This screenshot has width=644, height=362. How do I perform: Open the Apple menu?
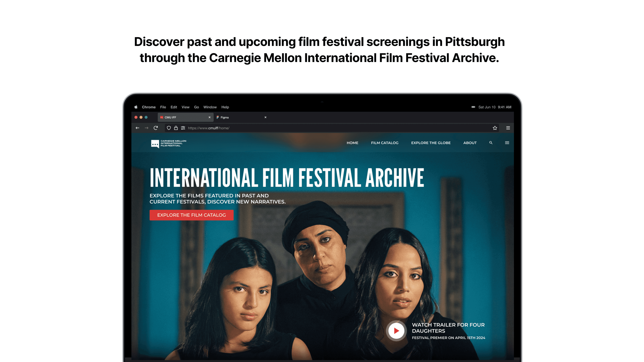136,107
